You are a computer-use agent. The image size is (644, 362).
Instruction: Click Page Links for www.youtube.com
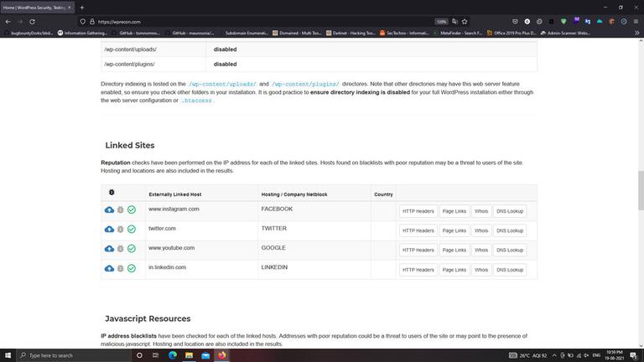454,250
